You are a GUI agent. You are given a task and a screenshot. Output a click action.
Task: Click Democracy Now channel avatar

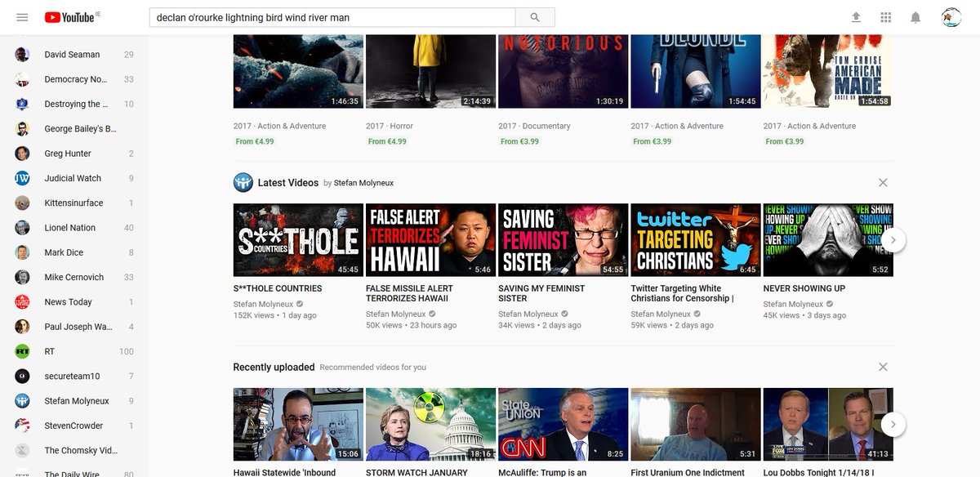pyautogui.click(x=23, y=79)
